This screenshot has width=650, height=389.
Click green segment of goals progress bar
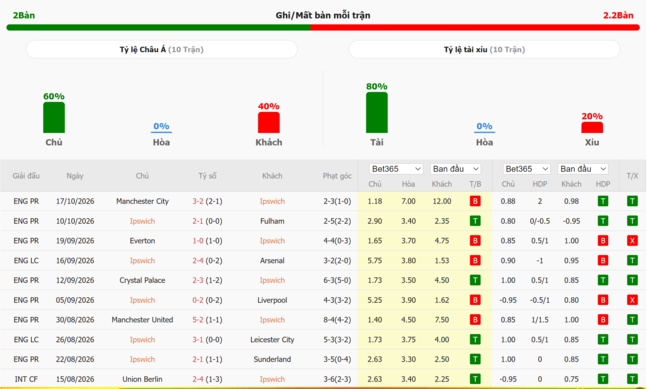[x=158, y=27]
